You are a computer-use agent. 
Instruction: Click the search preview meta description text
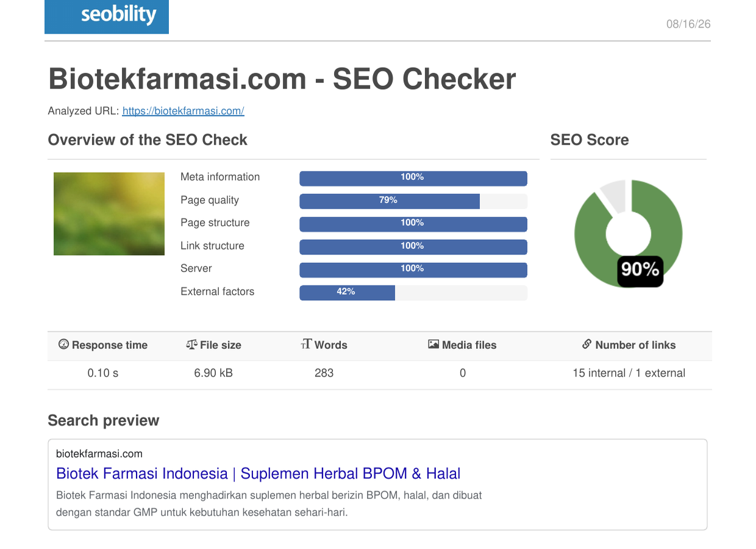269,503
